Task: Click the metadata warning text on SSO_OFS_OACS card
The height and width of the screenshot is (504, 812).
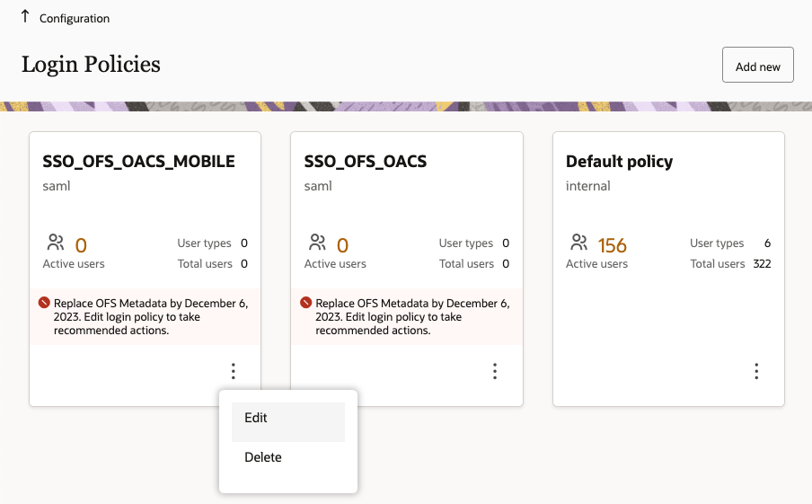Action: click(x=412, y=316)
